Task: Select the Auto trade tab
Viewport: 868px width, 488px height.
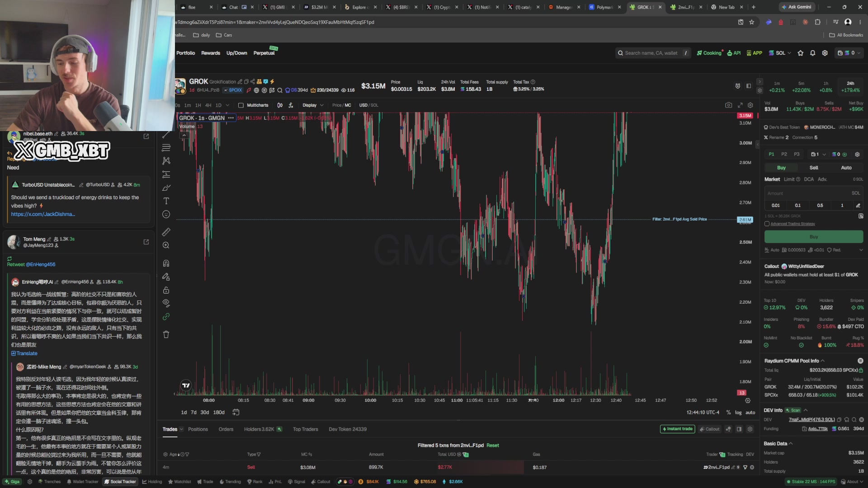Action: [x=846, y=168]
